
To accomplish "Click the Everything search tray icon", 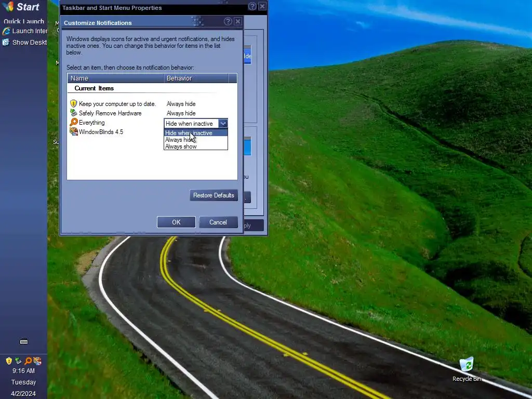I will pos(28,361).
